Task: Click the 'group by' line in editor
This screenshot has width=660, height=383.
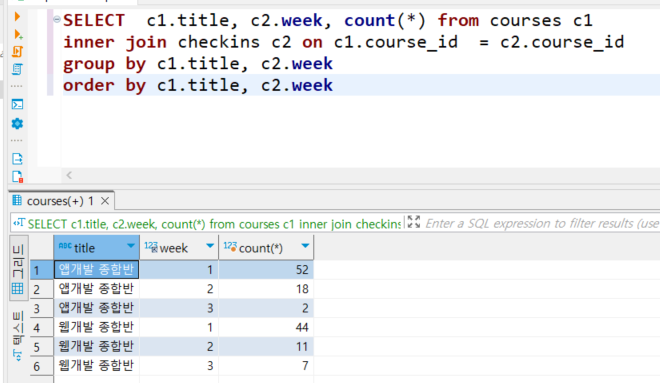Action: [198, 64]
